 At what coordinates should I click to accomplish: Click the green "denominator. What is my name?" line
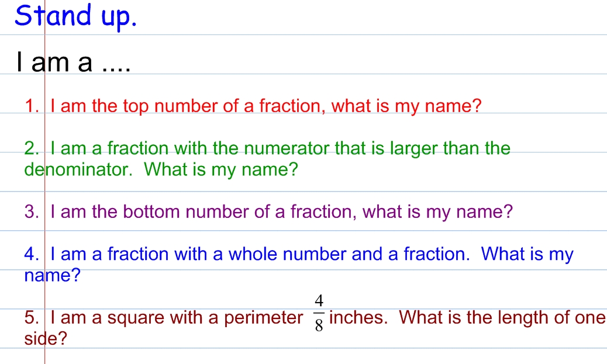pyautogui.click(x=161, y=169)
